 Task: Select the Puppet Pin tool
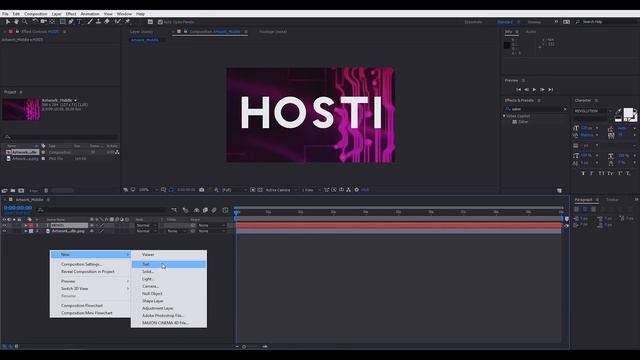pyautogui.click(x=127, y=22)
